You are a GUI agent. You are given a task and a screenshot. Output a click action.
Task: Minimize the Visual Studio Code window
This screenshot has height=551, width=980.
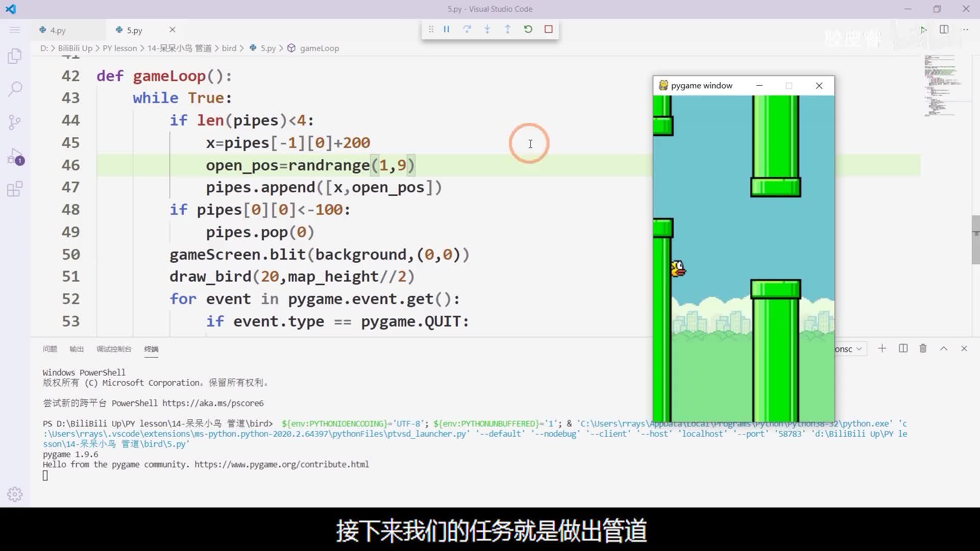coord(908,9)
